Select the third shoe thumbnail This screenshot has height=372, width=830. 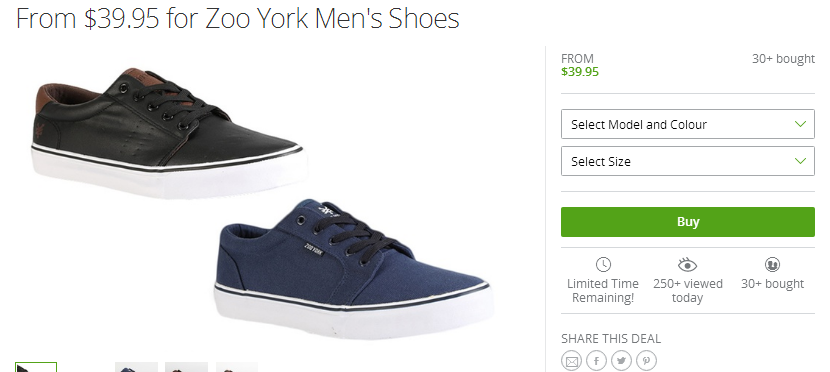[x=186, y=367]
